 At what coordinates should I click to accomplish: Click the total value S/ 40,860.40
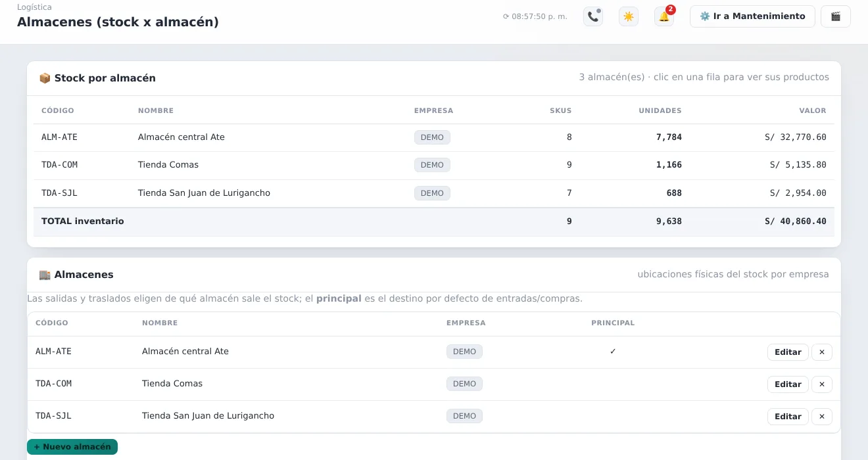796,221
